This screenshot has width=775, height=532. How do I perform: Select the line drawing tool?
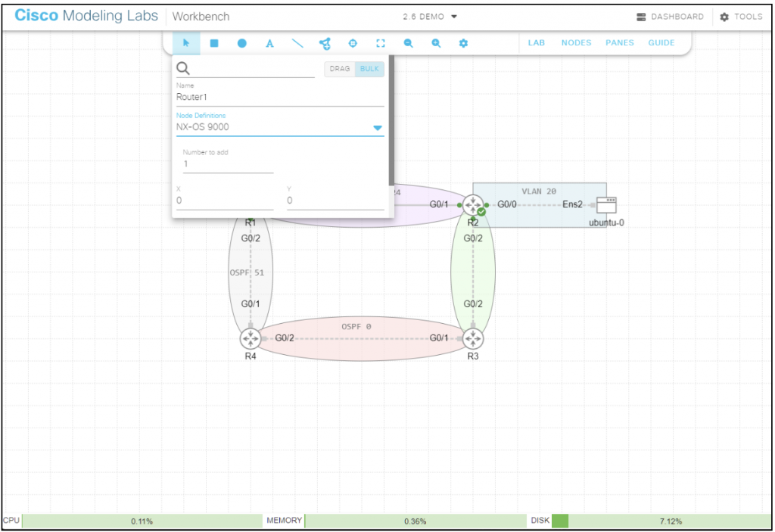(297, 43)
